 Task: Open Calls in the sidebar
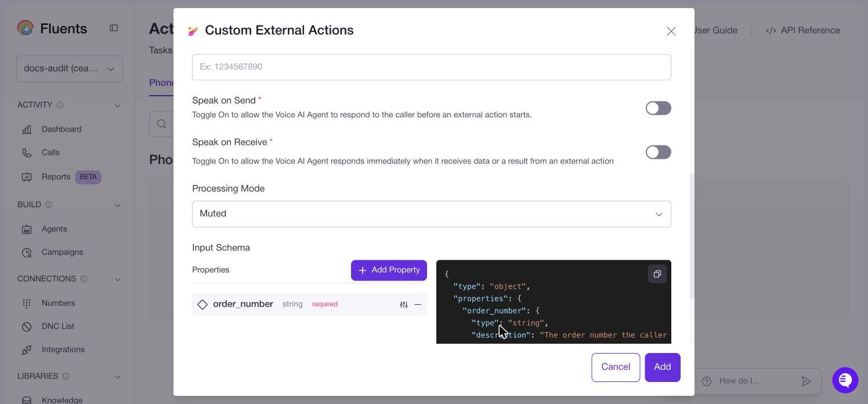(x=50, y=152)
